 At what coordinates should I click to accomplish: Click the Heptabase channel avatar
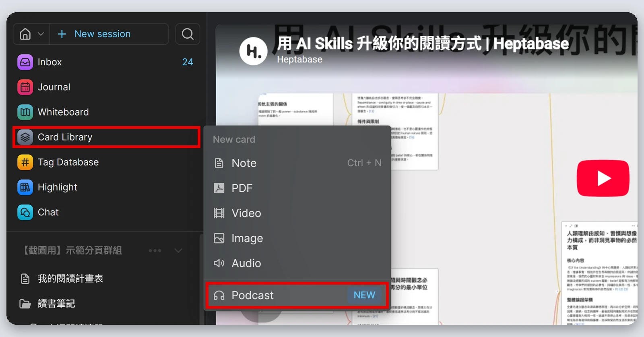click(x=254, y=51)
